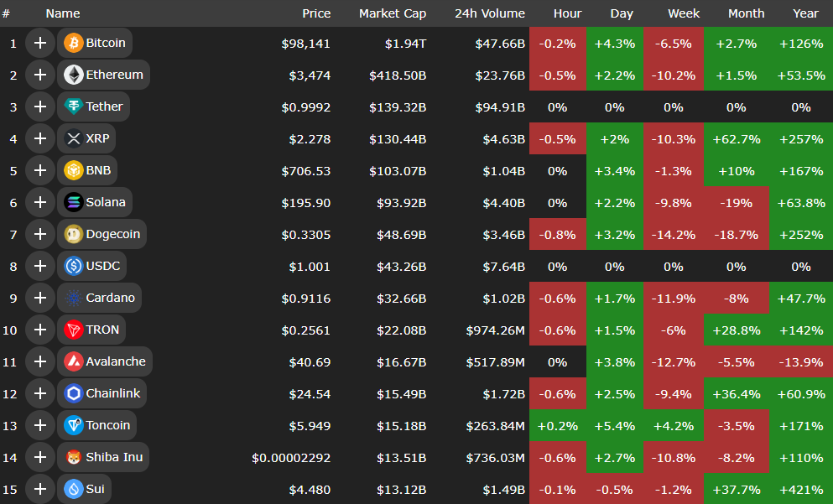
Task: Sort table by Market Cap column
Action: [x=392, y=13]
